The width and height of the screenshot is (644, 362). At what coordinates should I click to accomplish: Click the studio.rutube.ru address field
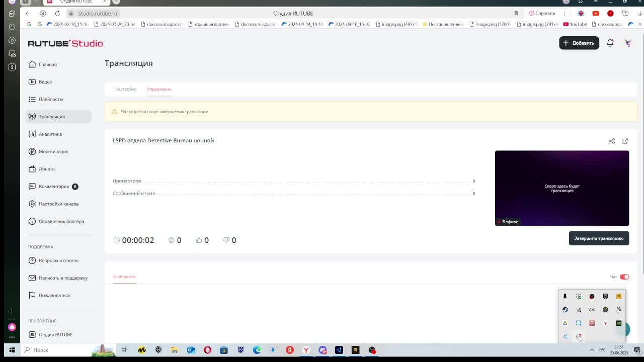click(98, 14)
